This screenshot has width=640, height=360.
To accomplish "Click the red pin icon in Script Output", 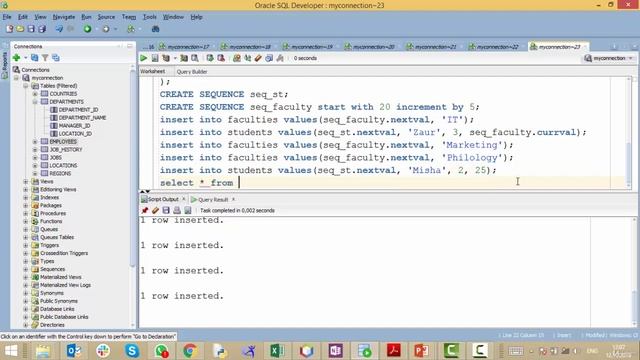I will 144,211.
